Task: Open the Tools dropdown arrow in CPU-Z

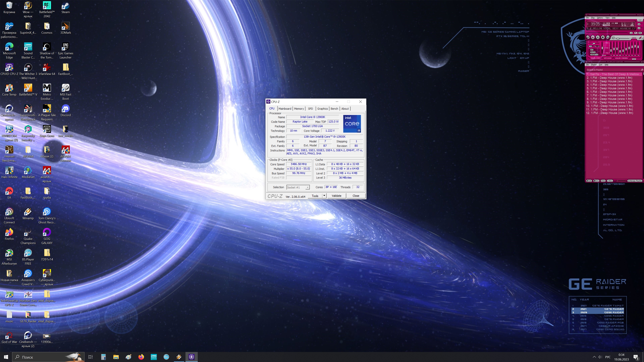Action: [x=324, y=196]
